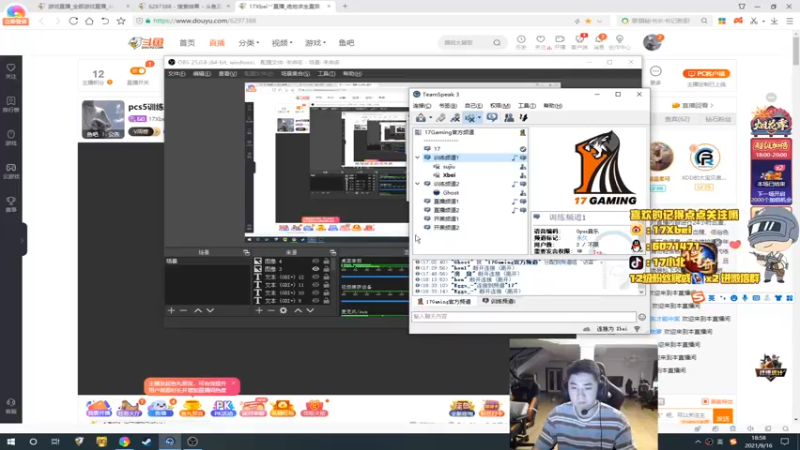
Task: Open Douyu 视频 dropdown in navigation
Action: tap(282, 43)
